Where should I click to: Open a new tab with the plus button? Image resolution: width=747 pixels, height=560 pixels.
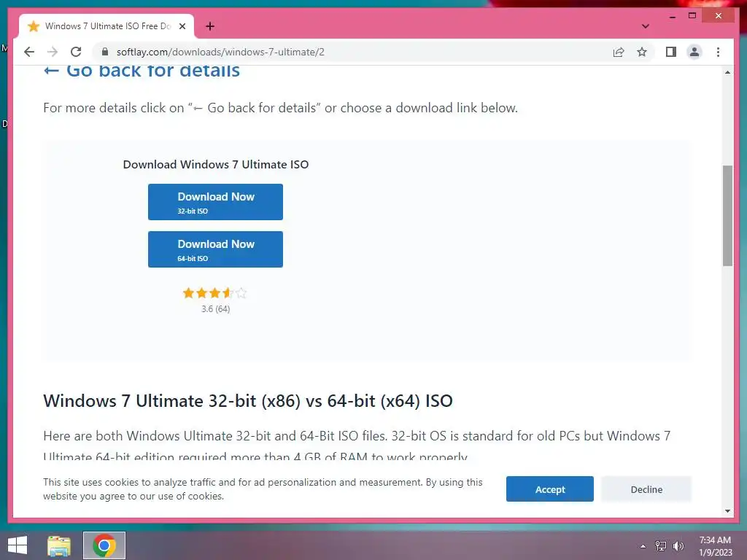point(209,26)
